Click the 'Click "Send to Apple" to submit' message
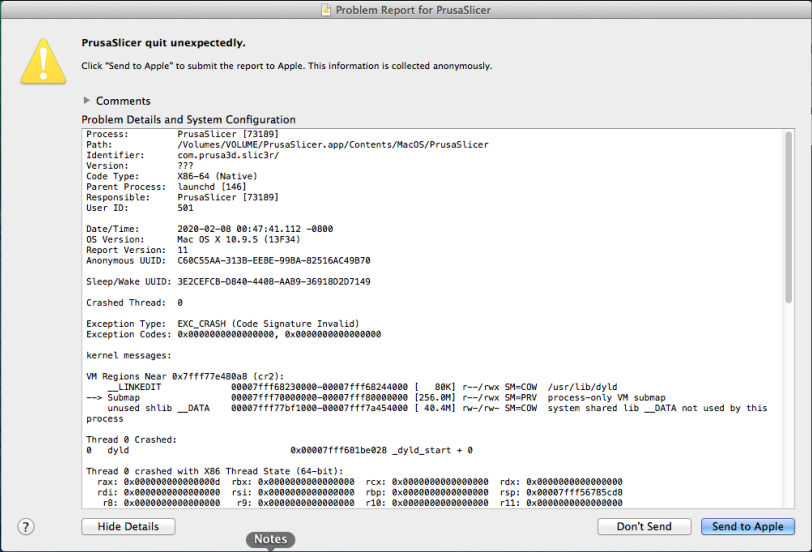Viewport: 812px width, 552px height. click(x=287, y=66)
